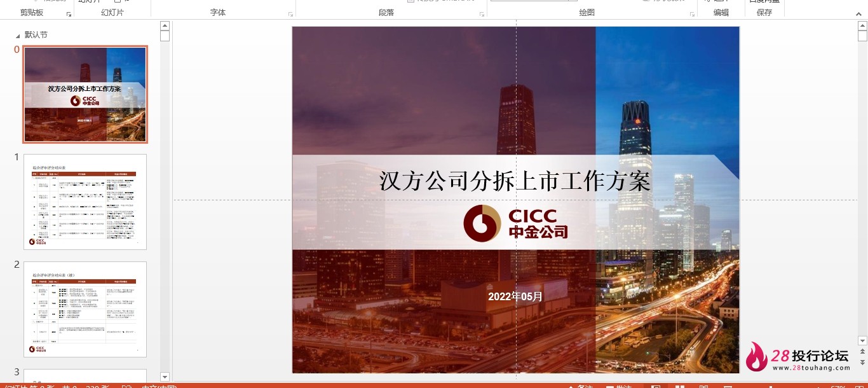Image resolution: width=868 pixels, height=388 pixels.
Task: Toggle the 备注 notes button in status bar
Action: coord(580,386)
